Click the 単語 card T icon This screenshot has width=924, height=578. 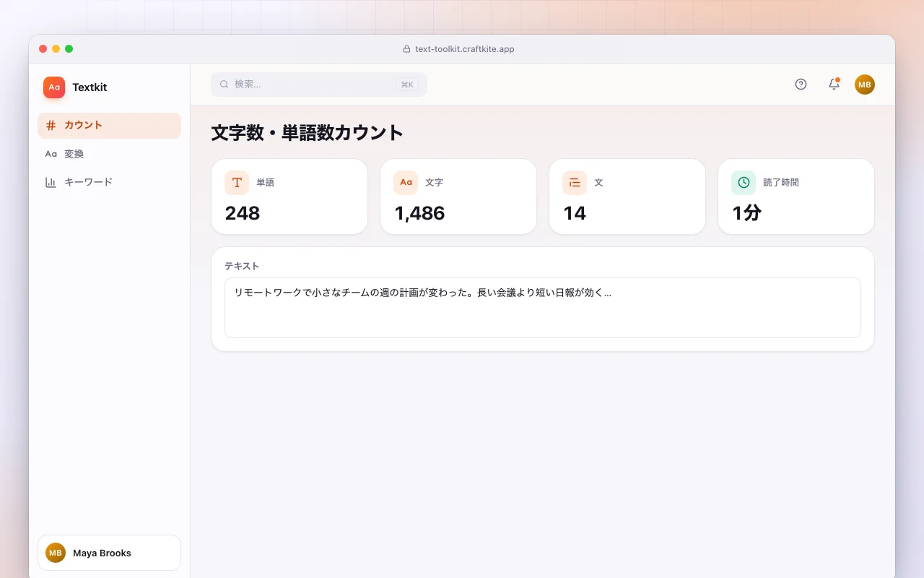coord(237,183)
